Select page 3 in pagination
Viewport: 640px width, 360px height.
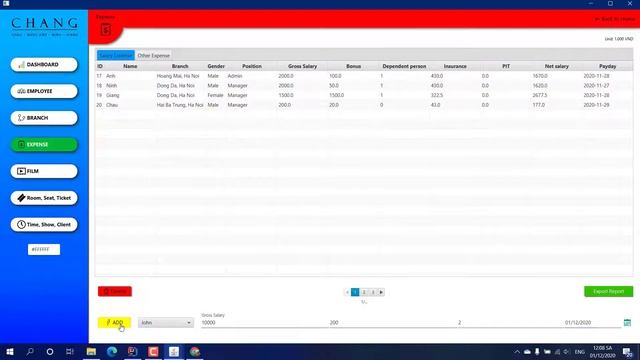pos(373,292)
